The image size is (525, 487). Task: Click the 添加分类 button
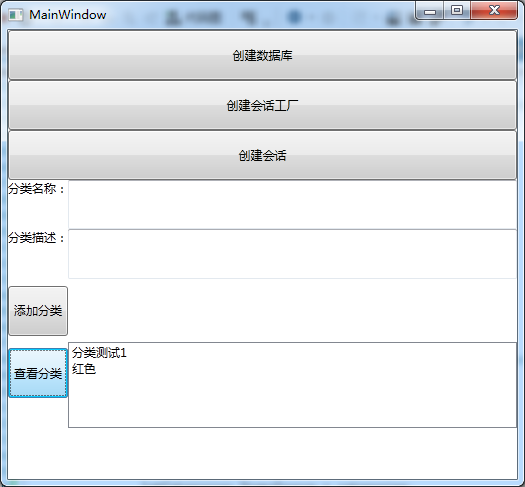coord(38,311)
